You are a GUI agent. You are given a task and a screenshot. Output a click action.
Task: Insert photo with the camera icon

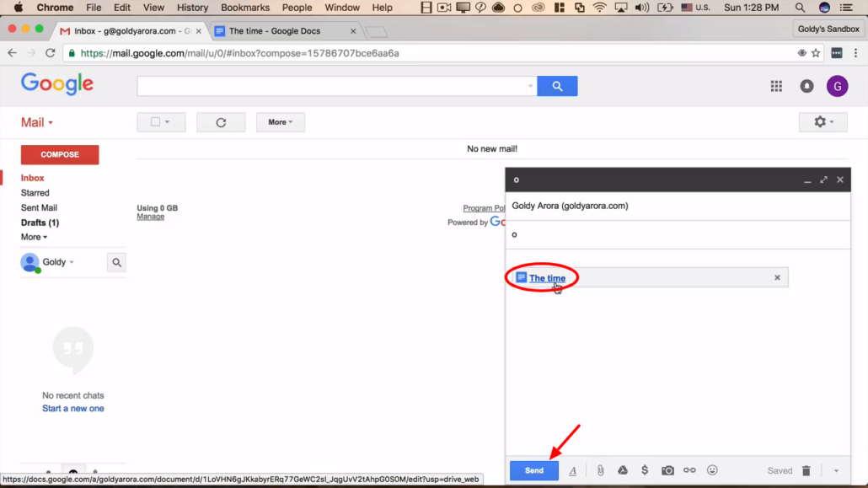click(x=667, y=470)
